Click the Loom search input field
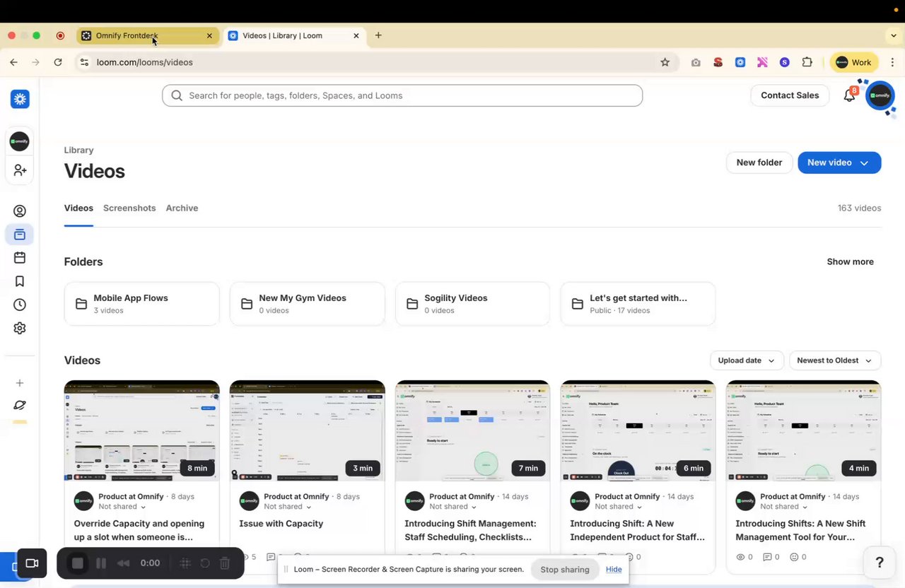Viewport: 905px width, 588px height. tap(402, 95)
